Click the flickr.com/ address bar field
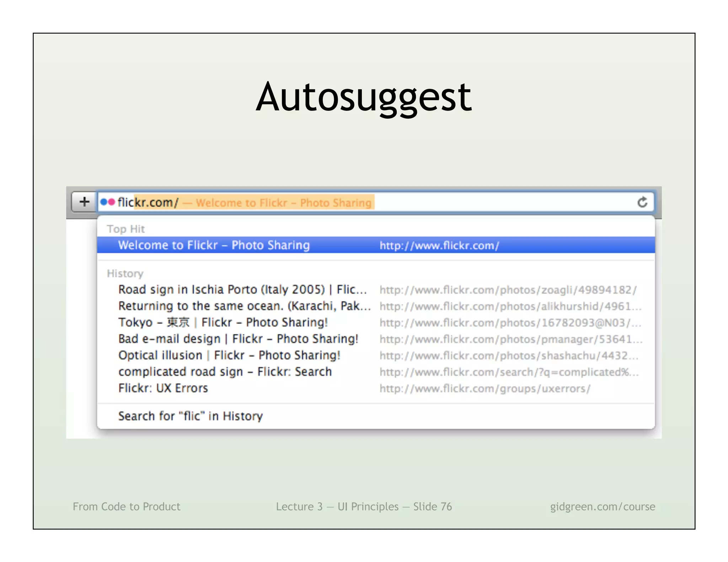728x562 pixels. [x=376, y=202]
